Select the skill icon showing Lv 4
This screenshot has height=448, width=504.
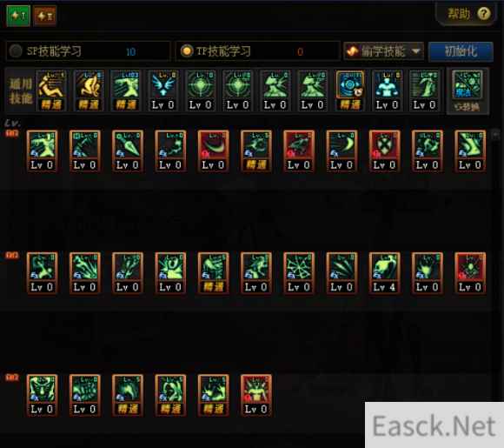[x=384, y=273]
